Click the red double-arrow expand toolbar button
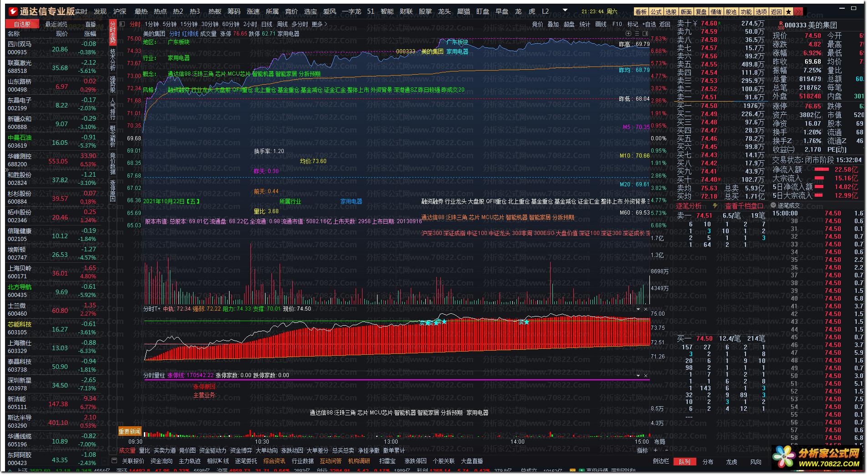868x475 pixels. click(798, 12)
